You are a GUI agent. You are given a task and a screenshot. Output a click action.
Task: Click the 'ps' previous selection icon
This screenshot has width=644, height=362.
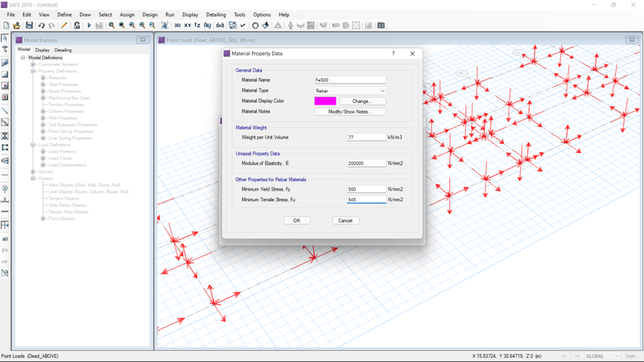[x=5, y=250]
